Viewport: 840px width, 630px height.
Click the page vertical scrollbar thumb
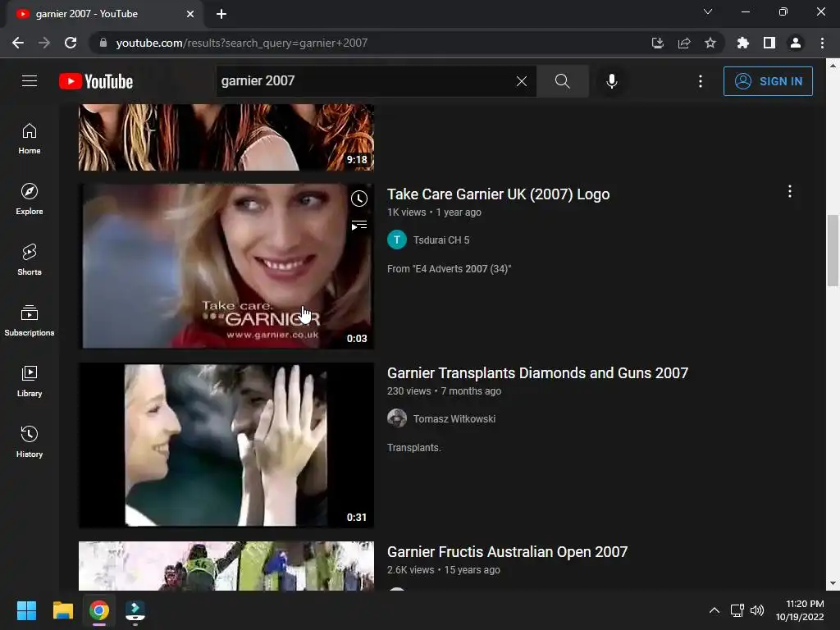pyautogui.click(x=833, y=250)
